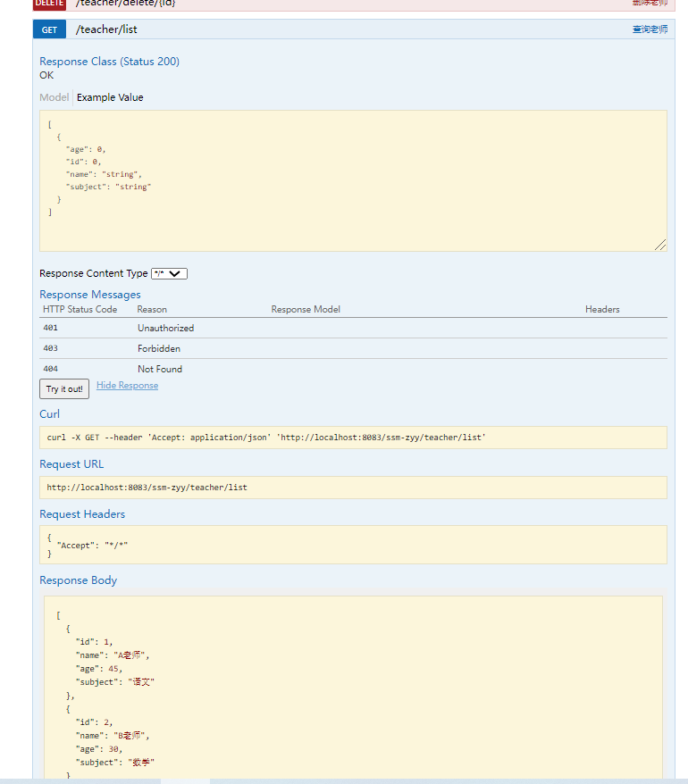Click the "name": "string" example line
This screenshot has width=688, height=784.
[104, 174]
